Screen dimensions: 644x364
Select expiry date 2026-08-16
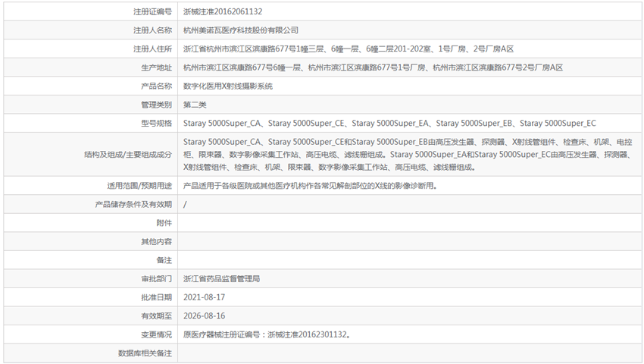204,316
